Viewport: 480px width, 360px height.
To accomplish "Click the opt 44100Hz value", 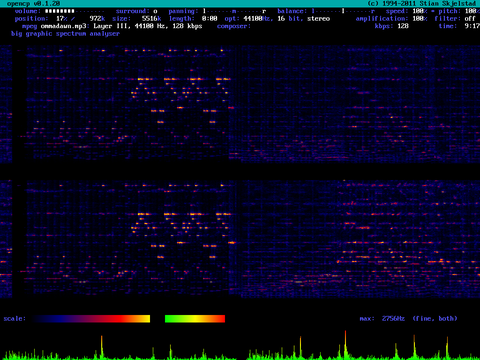I will pos(258,19).
